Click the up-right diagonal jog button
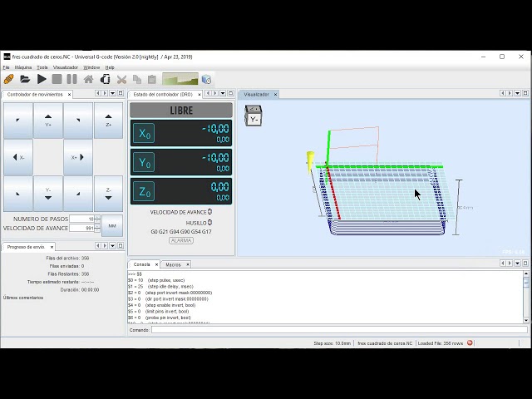The width and height of the screenshot is (532, 399). 78,121
